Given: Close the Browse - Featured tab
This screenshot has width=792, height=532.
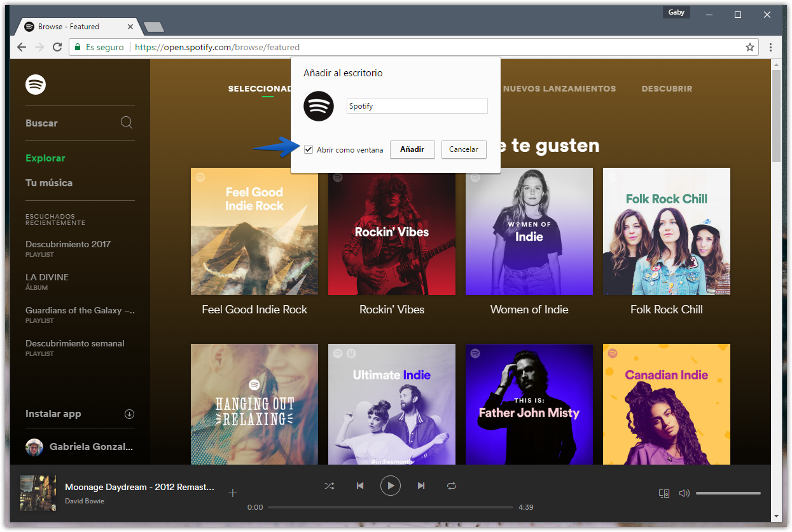Looking at the screenshot, I should (131, 27).
